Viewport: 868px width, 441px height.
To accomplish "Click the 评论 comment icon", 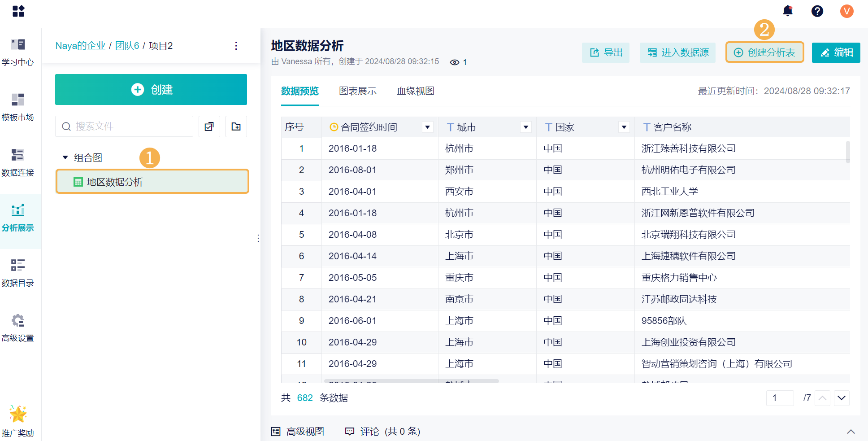I will (x=350, y=432).
